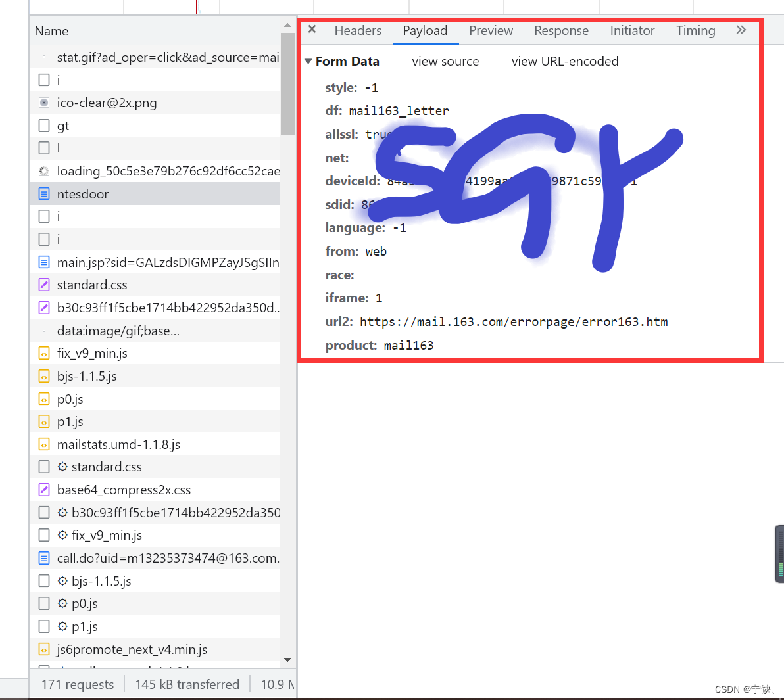Click the view URL-encoded link

[x=564, y=61]
